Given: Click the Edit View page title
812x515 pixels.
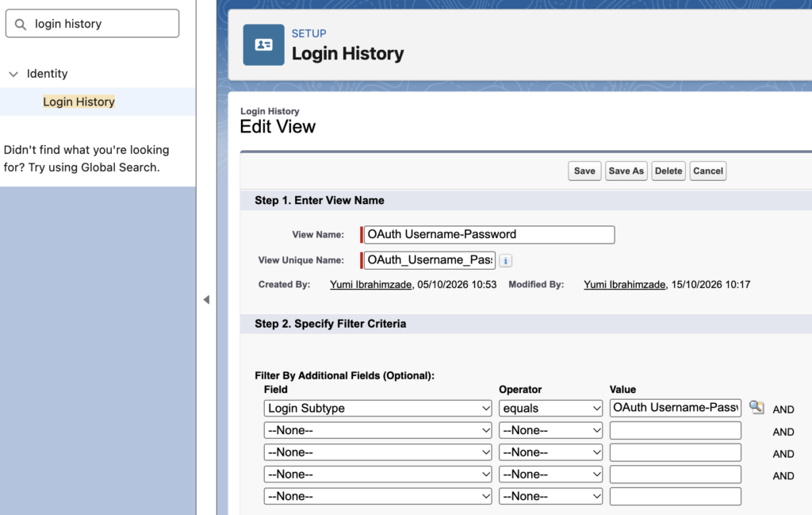Looking at the screenshot, I should pyautogui.click(x=278, y=127).
